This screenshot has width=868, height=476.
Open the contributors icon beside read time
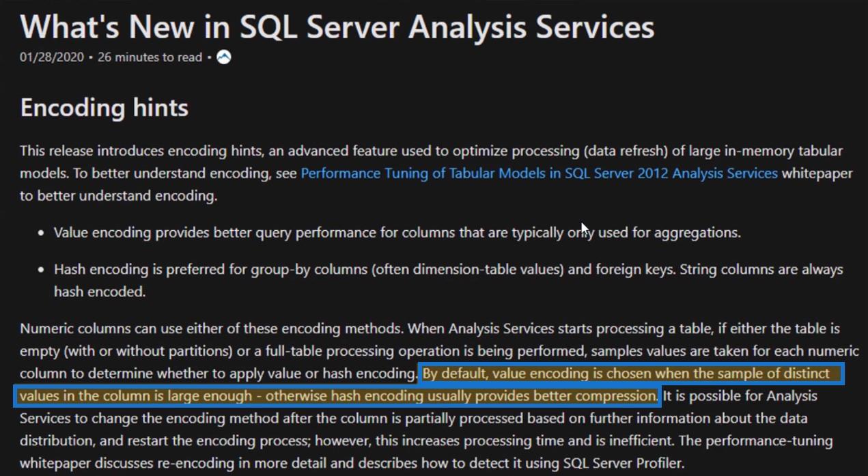pyautogui.click(x=223, y=57)
